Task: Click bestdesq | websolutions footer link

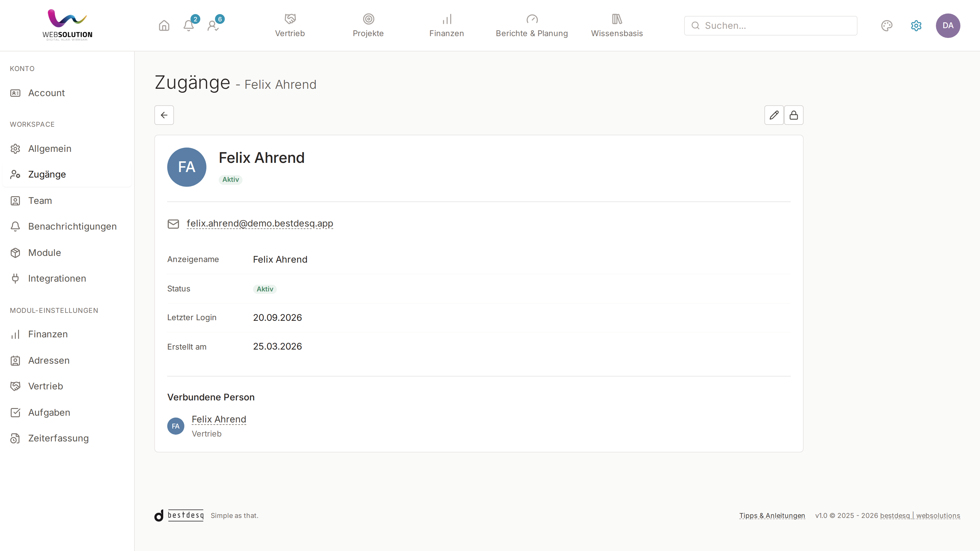Action: point(920,515)
